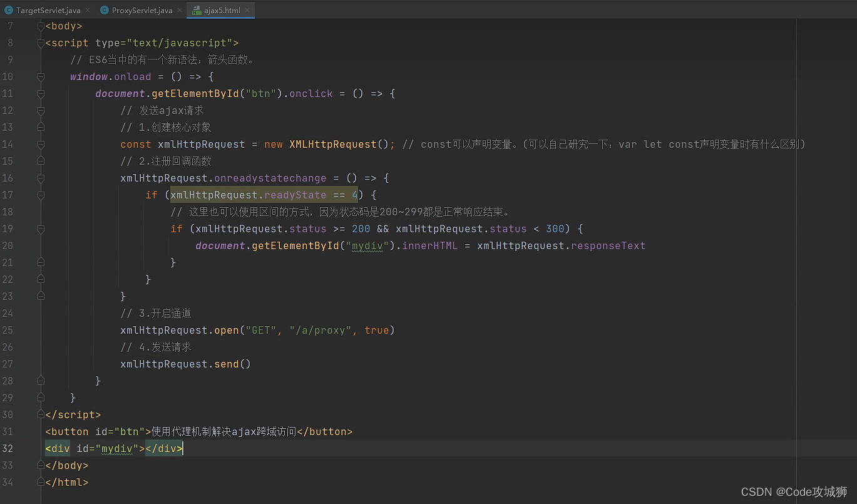Click the 'const' keyword starting line 14
857x504 pixels.
[x=136, y=145]
